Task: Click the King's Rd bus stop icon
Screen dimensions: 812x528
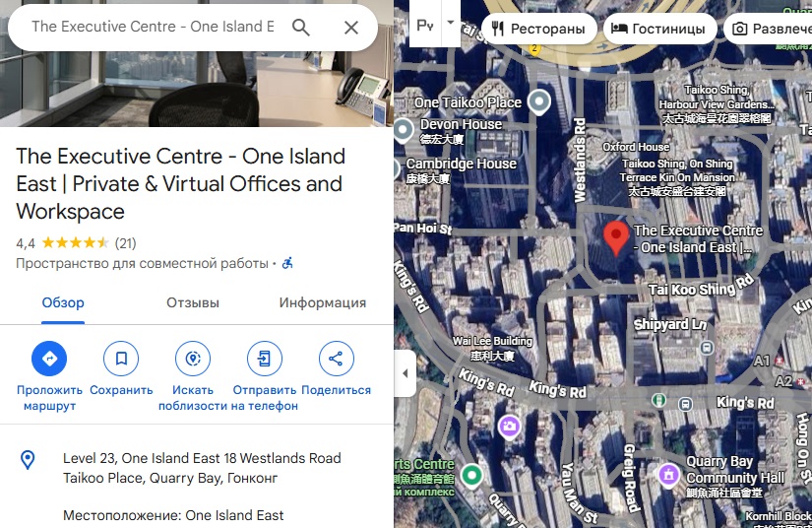Action: point(685,404)
